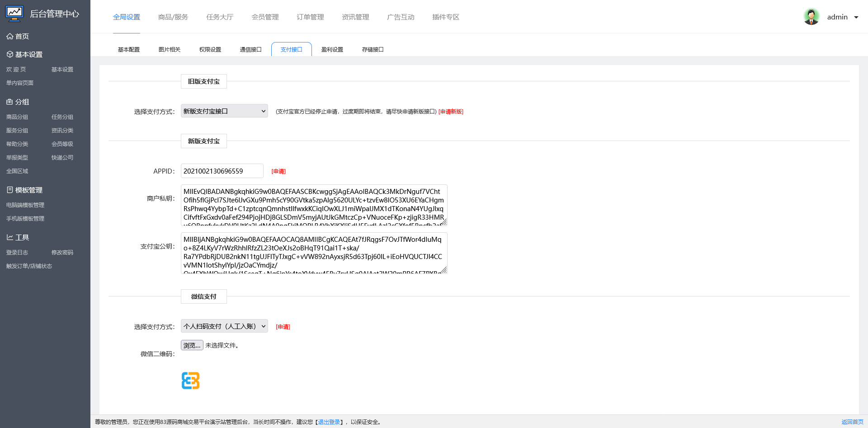This screenshot has height=428, width=868.
Task: Open 全国区域 in the sidebar
Action: pyautogui.click(x=17, y=171)
